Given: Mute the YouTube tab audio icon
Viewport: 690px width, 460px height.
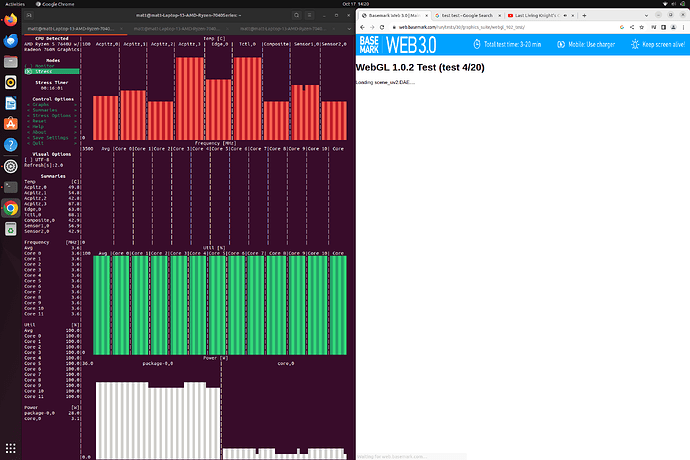Looking at the screenshot, I should [565, 15].
